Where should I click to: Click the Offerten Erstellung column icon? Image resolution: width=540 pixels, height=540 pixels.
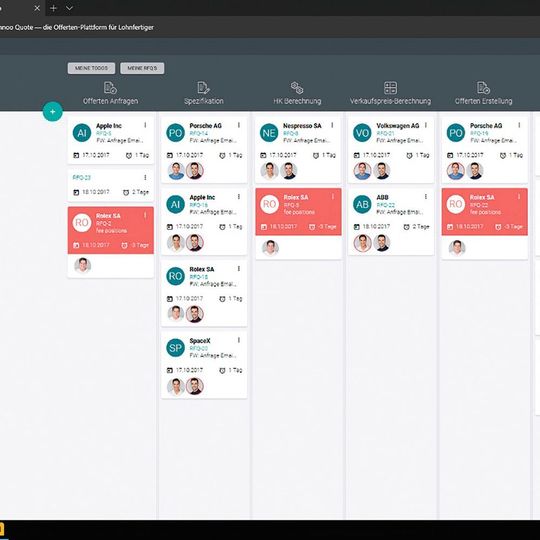(483, 87)
